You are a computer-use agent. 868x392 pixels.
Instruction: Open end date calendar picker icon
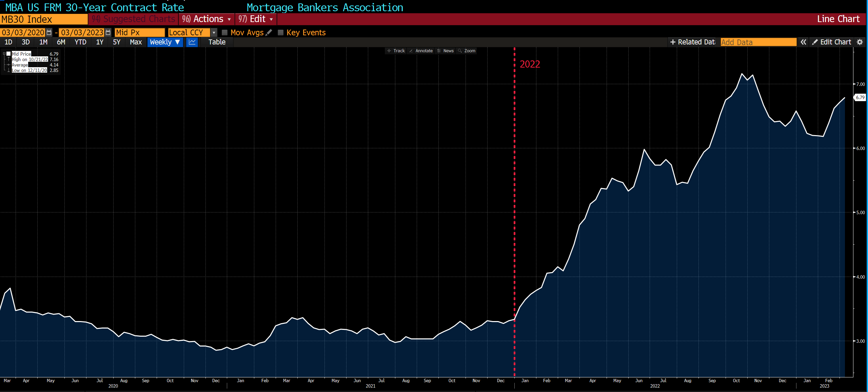pyautogui.click(x=108, y=33)
